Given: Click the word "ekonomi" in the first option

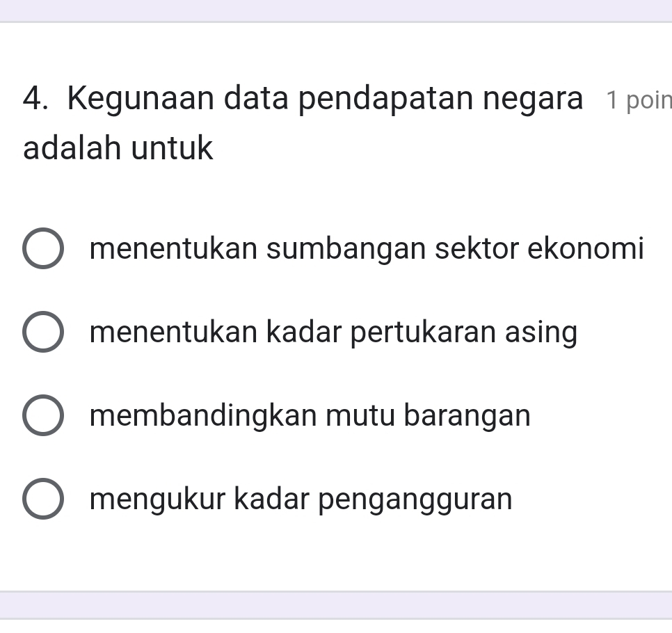Looking at the screenshot, I should [x=586, y=249].
